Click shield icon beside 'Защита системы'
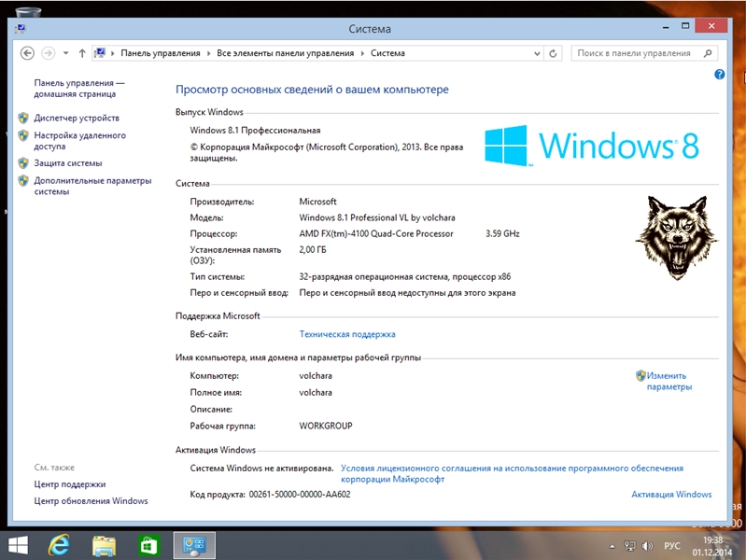746x560 pixels. (x=23, y=163)
